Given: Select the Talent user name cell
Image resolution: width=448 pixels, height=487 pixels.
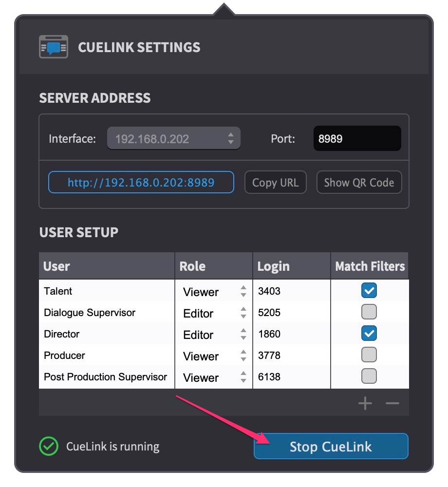Looking at the screenshot, I should point(107,291).
